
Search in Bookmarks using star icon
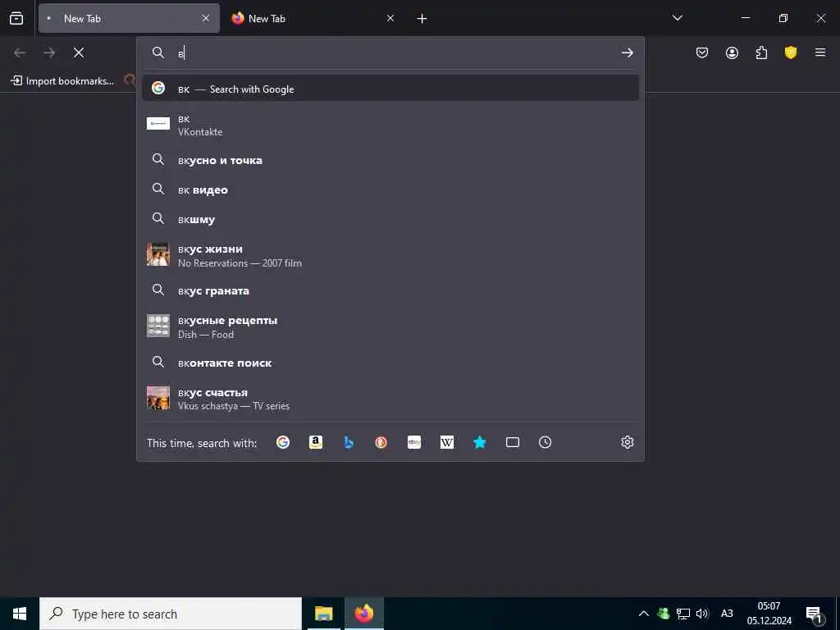[479, 442]
